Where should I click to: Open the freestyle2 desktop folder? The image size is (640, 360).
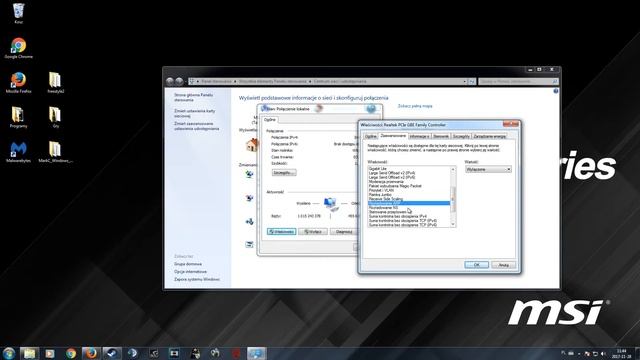(55, 82)
